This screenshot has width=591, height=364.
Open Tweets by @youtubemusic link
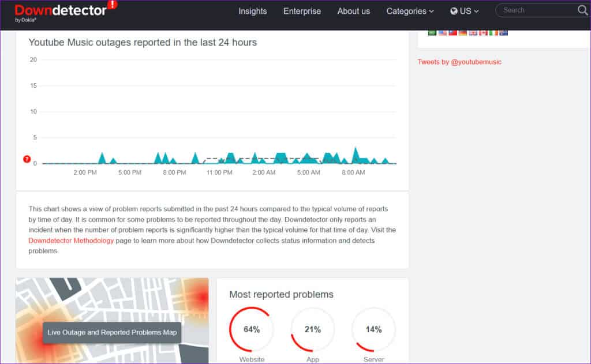pyautogui.click(x=459, y=62)
